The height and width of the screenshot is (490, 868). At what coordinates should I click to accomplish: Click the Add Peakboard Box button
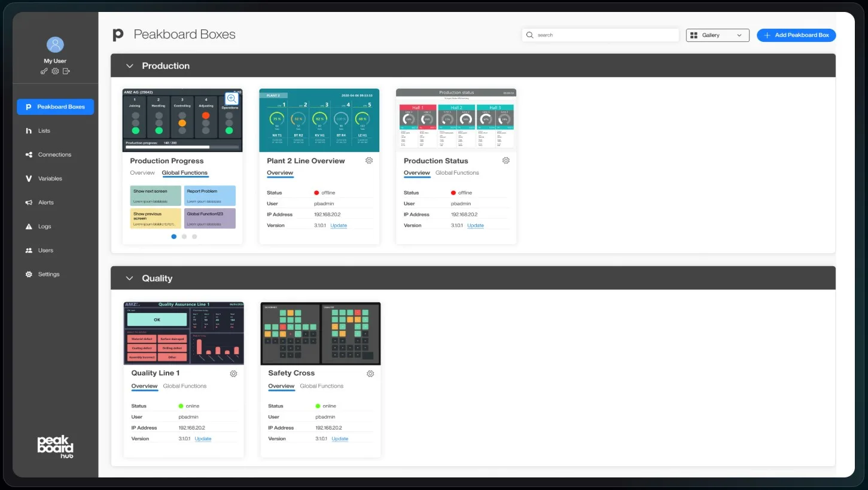(x=796, y=35)
